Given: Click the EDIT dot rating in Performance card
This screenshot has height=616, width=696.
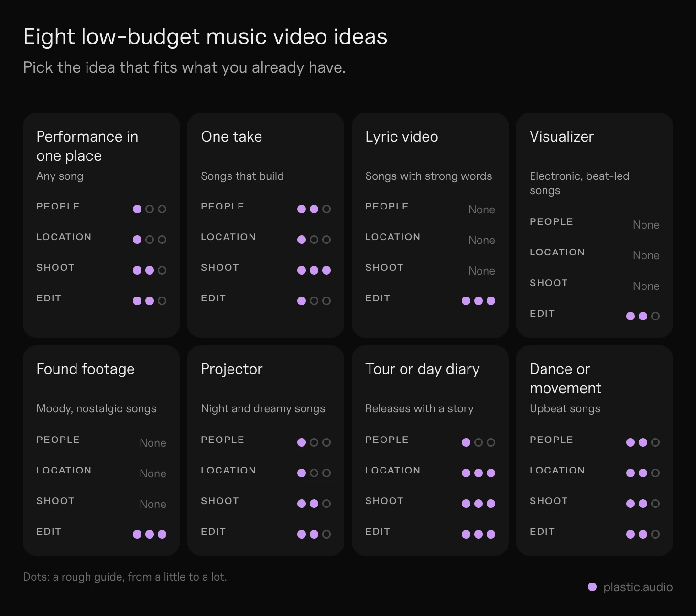Looking at the screenshot, I should coord(150,301).
